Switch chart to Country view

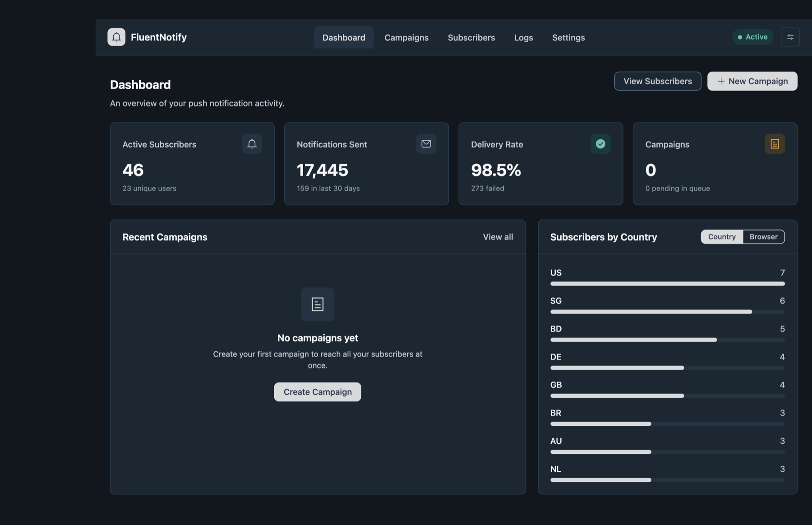[x=722, y=237]
